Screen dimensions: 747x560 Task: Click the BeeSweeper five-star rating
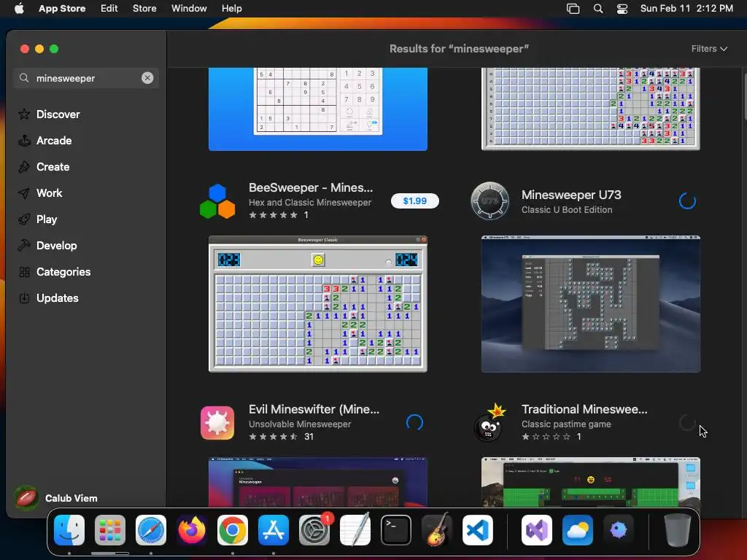coord(274,215)
